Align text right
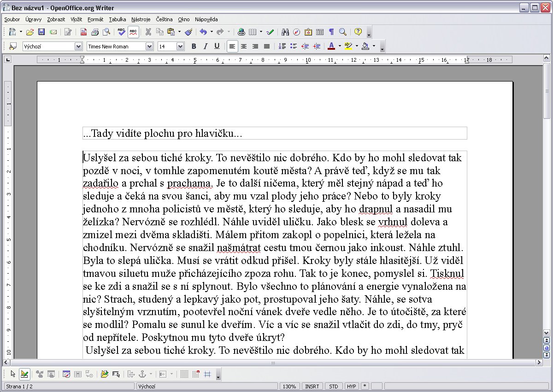Image resolution: width=553 pixels, height=392 pixels. tap(255, 46)
